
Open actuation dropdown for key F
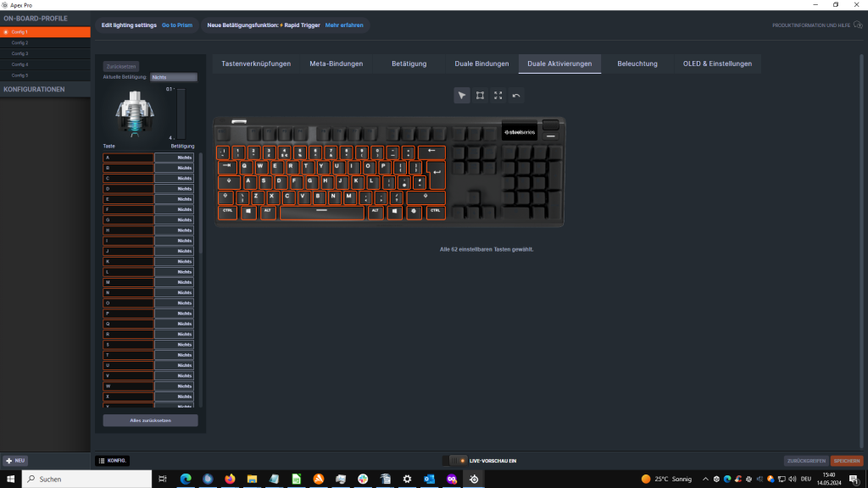click(x=174, y=210)
